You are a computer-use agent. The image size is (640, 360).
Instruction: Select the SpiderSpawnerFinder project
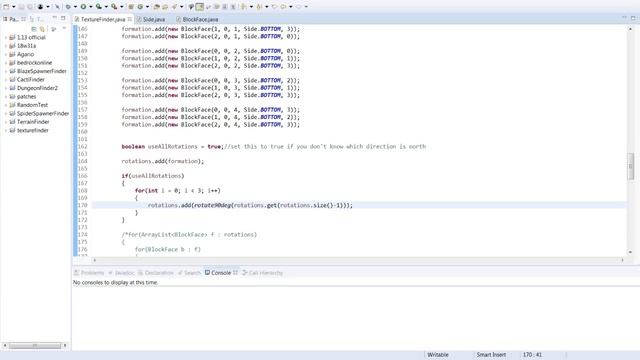43,113
